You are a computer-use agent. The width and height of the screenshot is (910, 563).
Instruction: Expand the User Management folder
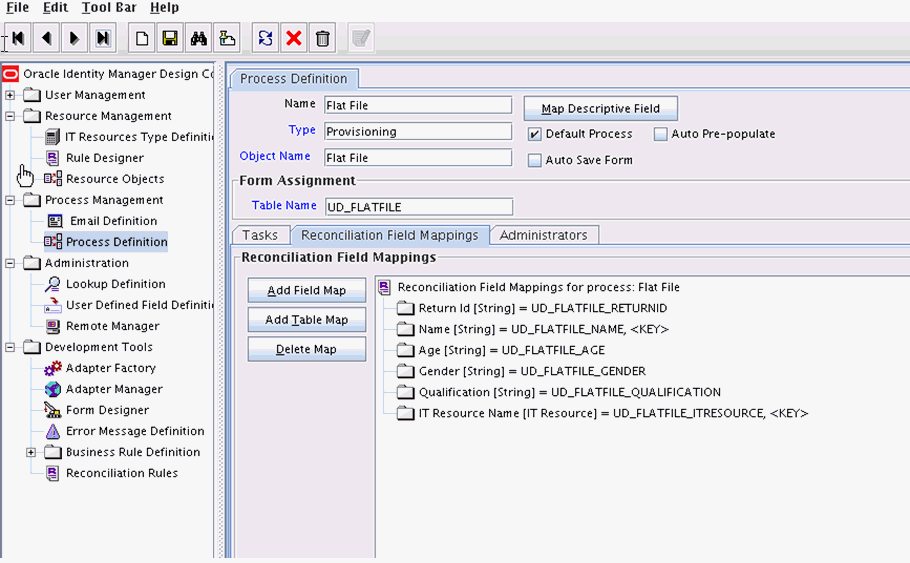tap(10, 95)
